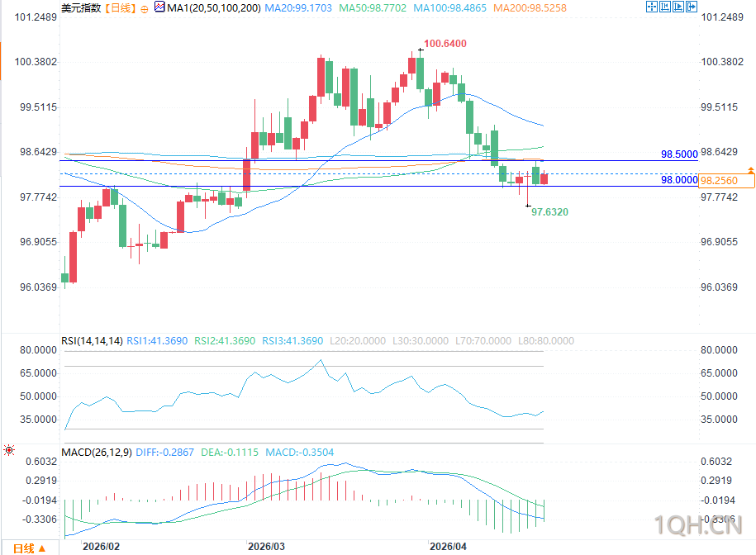Click the 98.0000 horizontal line label

coord(679,180)
